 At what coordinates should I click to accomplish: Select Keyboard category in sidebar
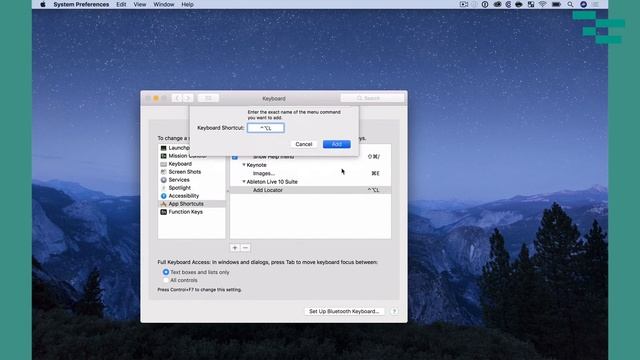(191, 164)
